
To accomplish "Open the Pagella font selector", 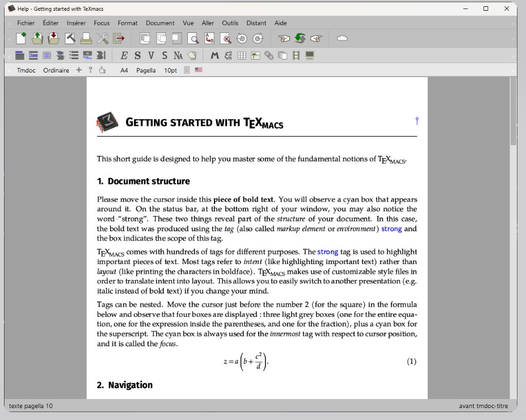I will pos(146,70).
